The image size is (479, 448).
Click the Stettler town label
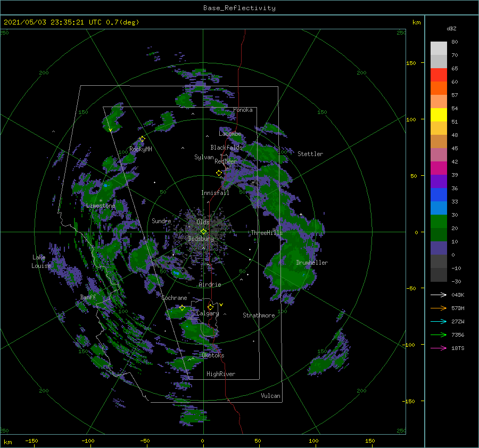[310, 154]
